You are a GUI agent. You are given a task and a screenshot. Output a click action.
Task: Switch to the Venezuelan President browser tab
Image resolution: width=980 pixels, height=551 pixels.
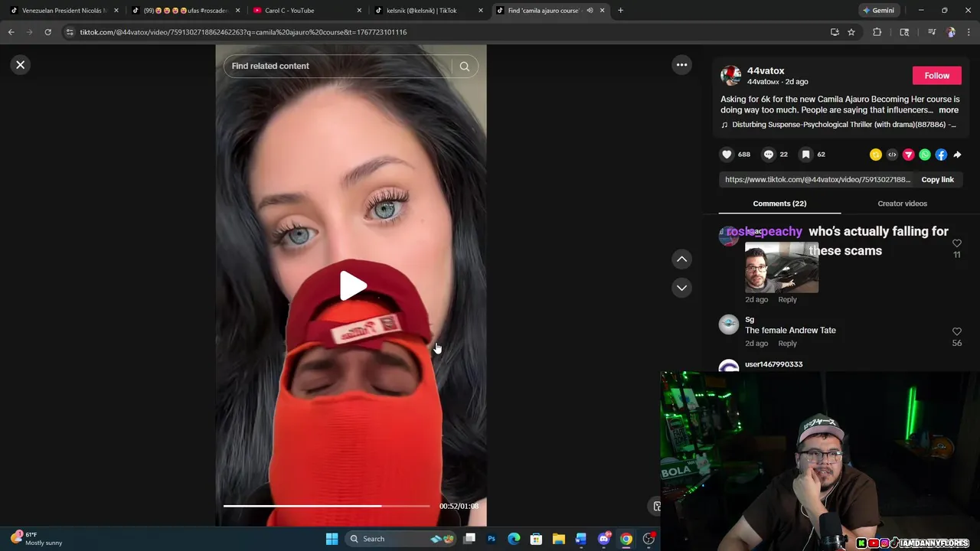pos(64,11)
